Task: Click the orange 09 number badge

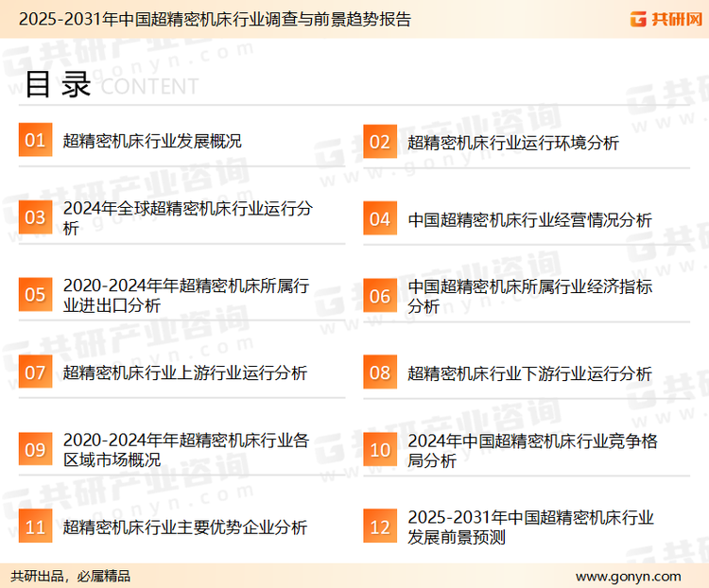Action: pos(35,449)
